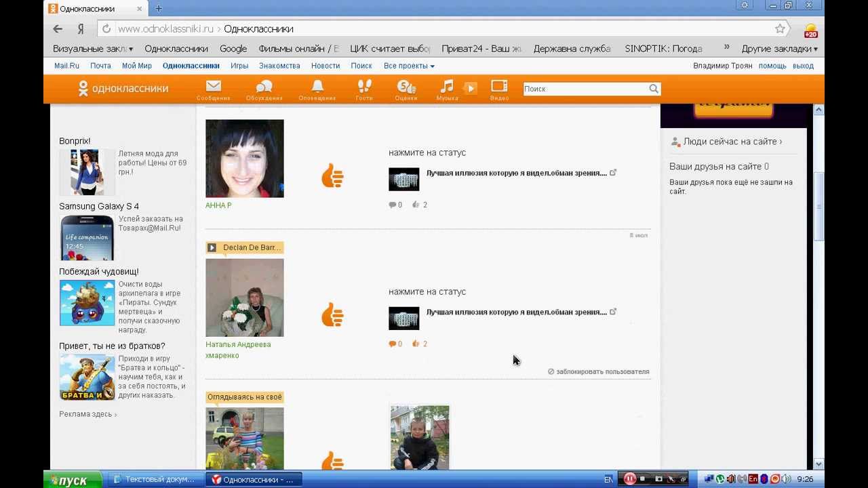The image size is (868, 488).
Task: Reload the page
Action: (x=106, y=29)
